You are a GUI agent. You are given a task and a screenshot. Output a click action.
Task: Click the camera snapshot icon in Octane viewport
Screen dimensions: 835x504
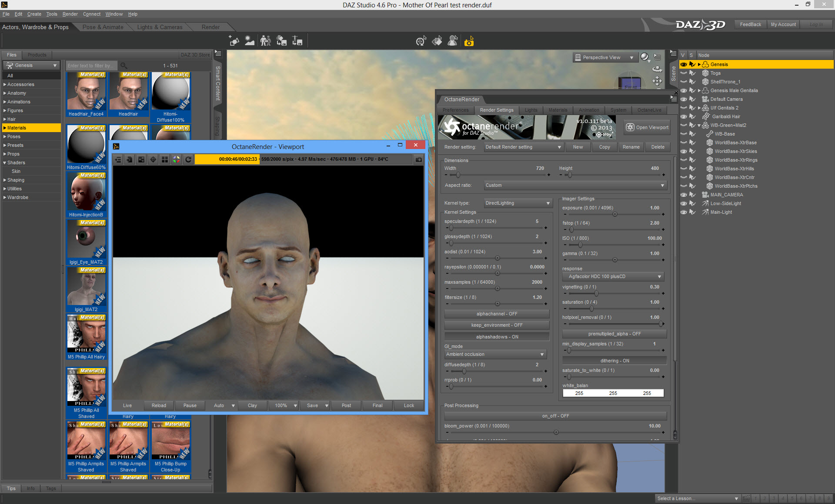point(418,159)
